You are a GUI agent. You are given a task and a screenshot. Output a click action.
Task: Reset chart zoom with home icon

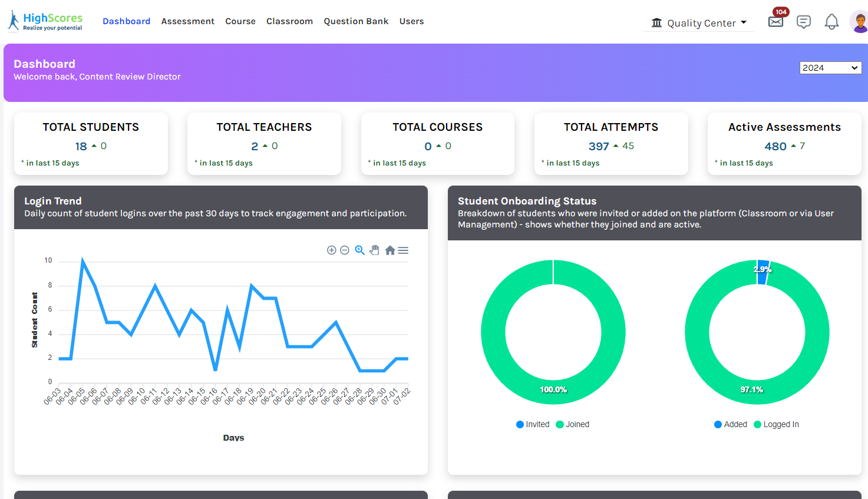[x=390, y=250]
